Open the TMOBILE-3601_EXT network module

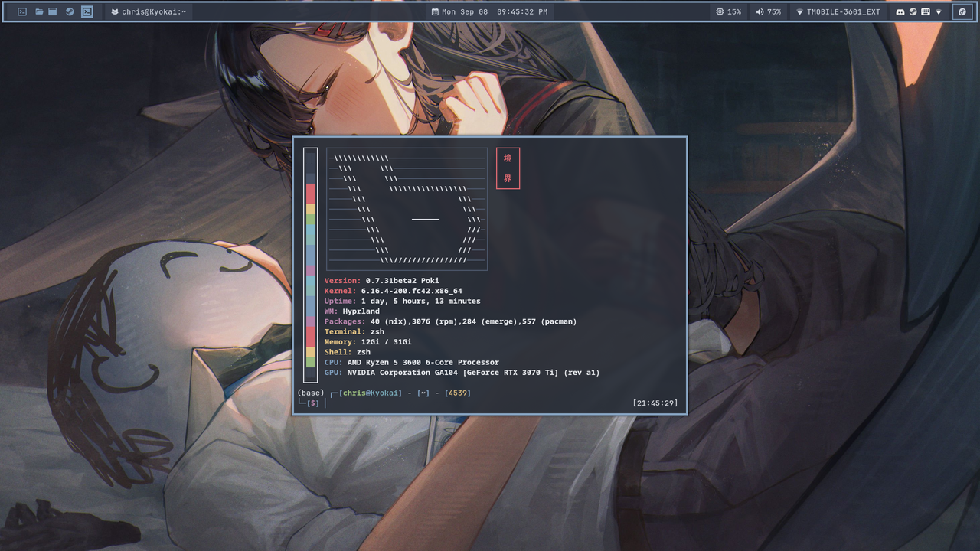click(838, 11)
